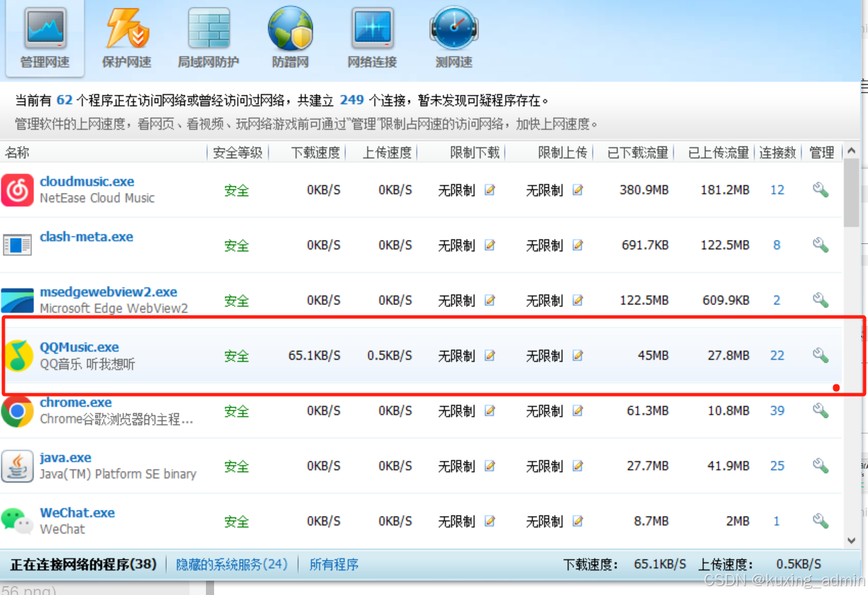Open the 局域网防护 firewall tool
This screenshot has height=595, width=868.
(x=209, y=38)
